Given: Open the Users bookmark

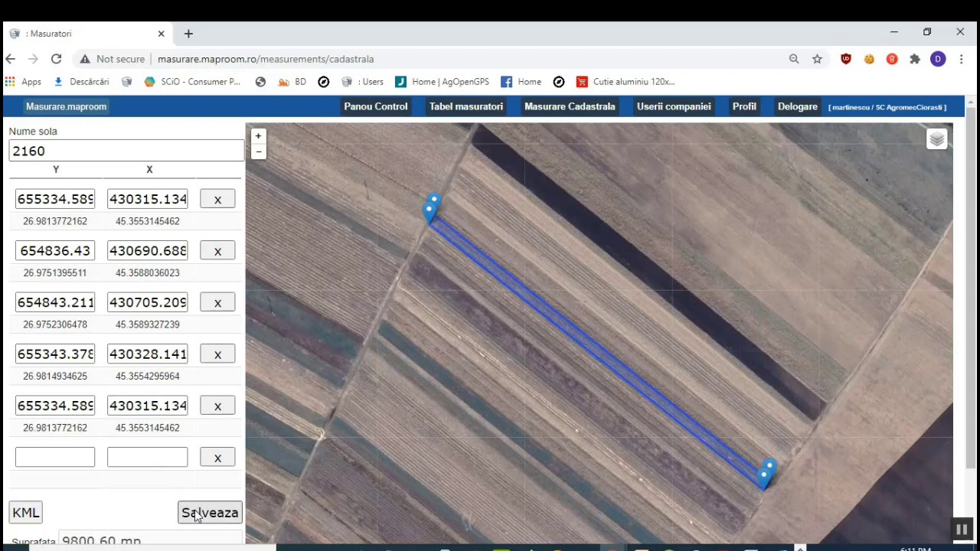Looking at the screenshot, I should [x=362, y=82].
